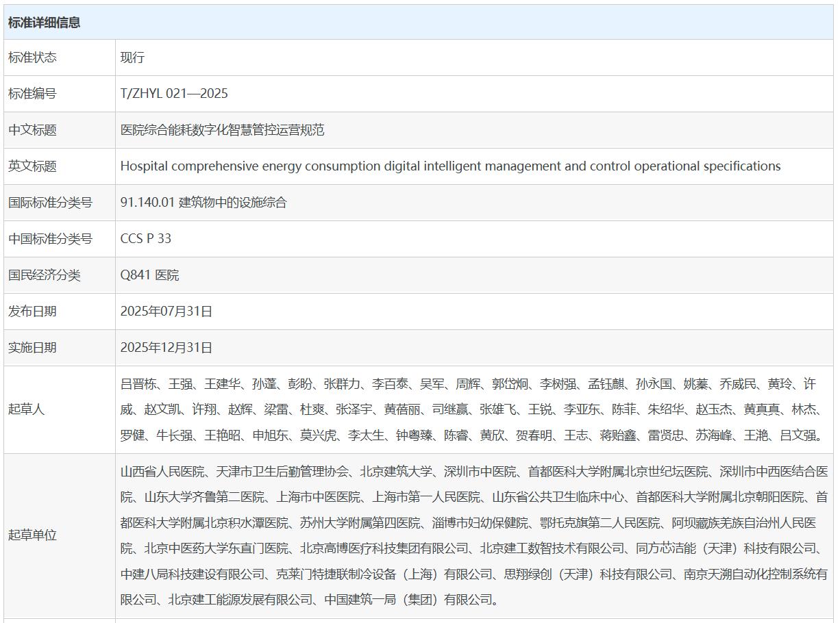Select the CCS P 33 value

[x=146, y=239]
